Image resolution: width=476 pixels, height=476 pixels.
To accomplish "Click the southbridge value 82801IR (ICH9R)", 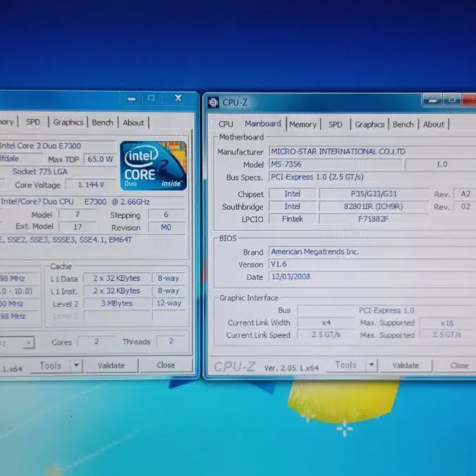I will click(x=374, y=207).
